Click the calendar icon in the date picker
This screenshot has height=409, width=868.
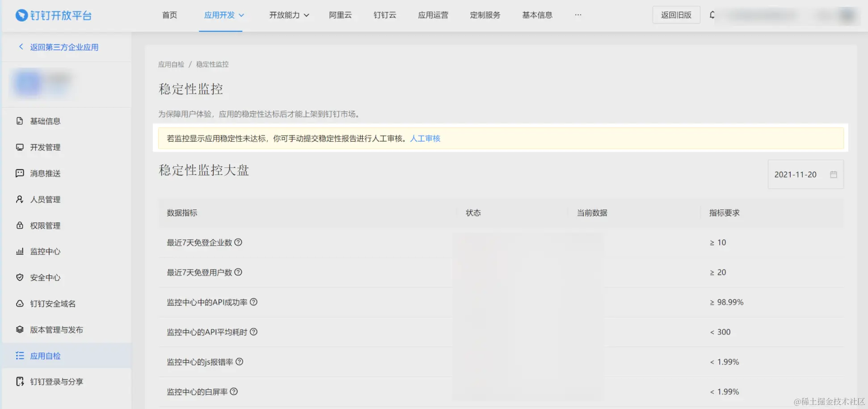(834, 175)
